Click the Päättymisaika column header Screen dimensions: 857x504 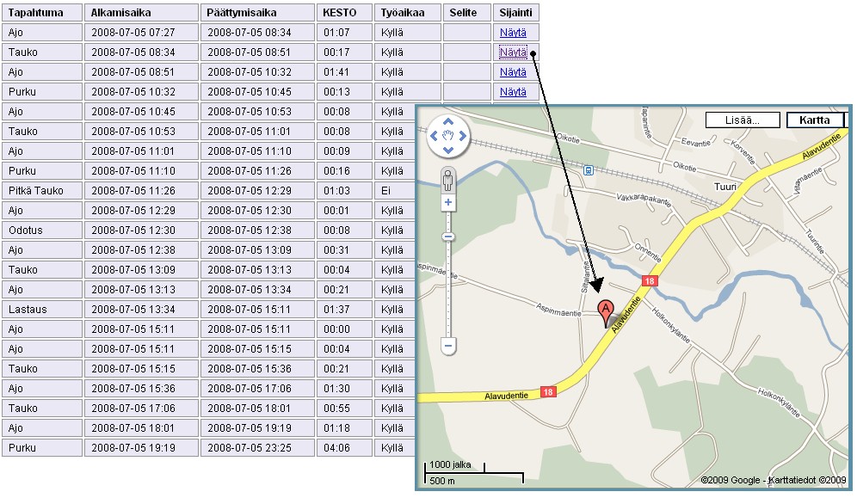point(257,13)
